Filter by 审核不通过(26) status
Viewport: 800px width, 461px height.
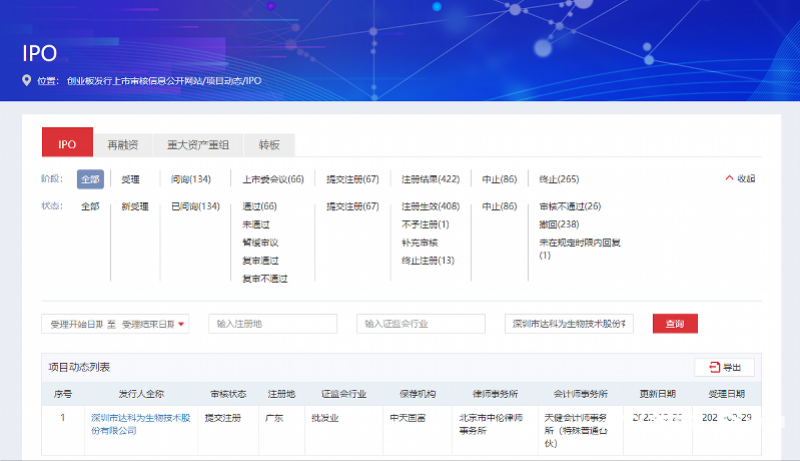569,206
